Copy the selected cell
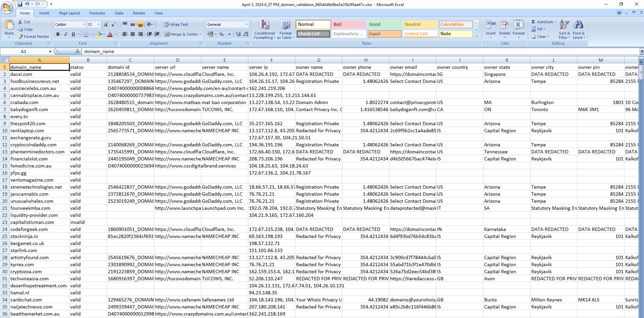This screenshot has height=318, width=644. pyautogui.click(x=26, y=29)
